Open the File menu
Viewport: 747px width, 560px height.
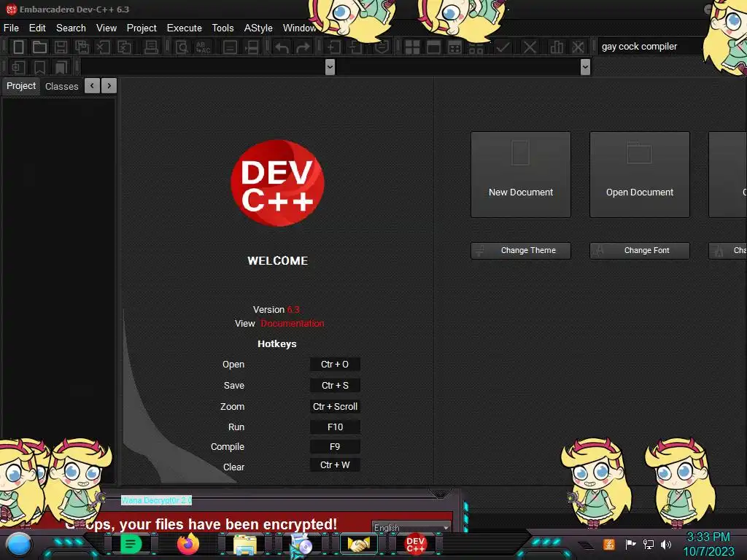(11, 28)
